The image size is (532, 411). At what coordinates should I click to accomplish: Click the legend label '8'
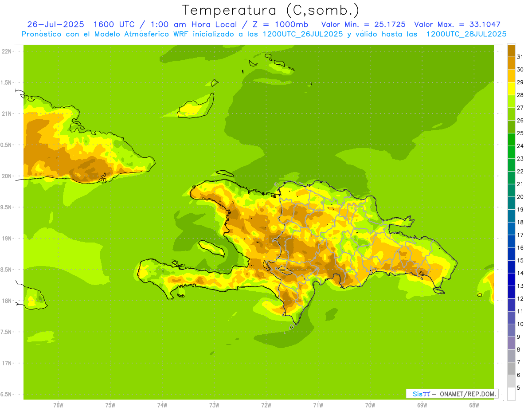(519, 349)
